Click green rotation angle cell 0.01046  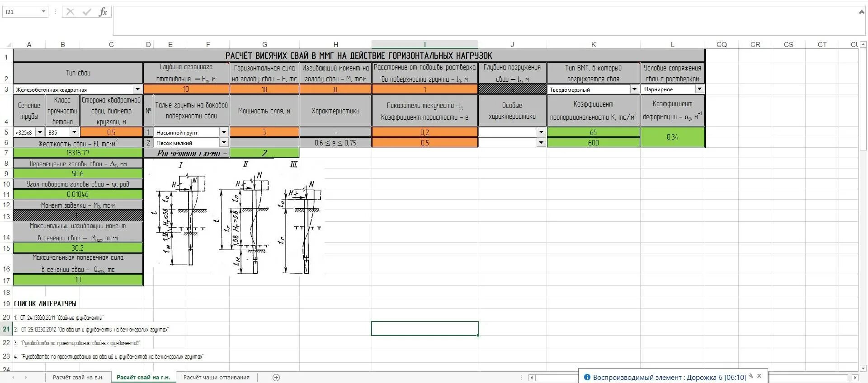tap(78, 195)
